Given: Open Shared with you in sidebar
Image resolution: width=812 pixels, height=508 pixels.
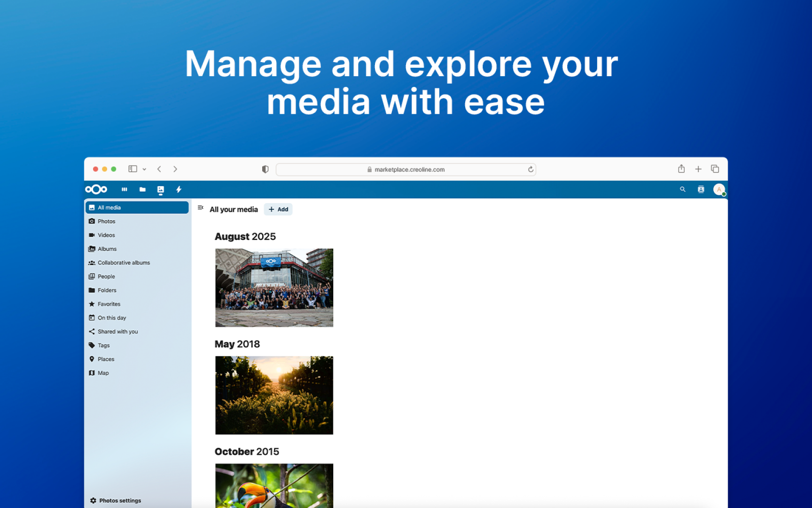Looking at the screenshot, I should click(x=137, y=332).
